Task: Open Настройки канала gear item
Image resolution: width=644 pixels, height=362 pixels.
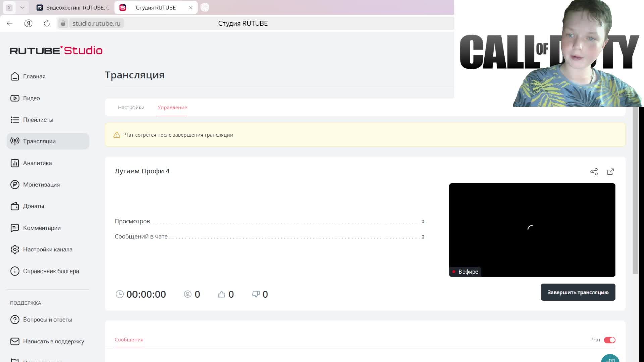Action: 48,249
